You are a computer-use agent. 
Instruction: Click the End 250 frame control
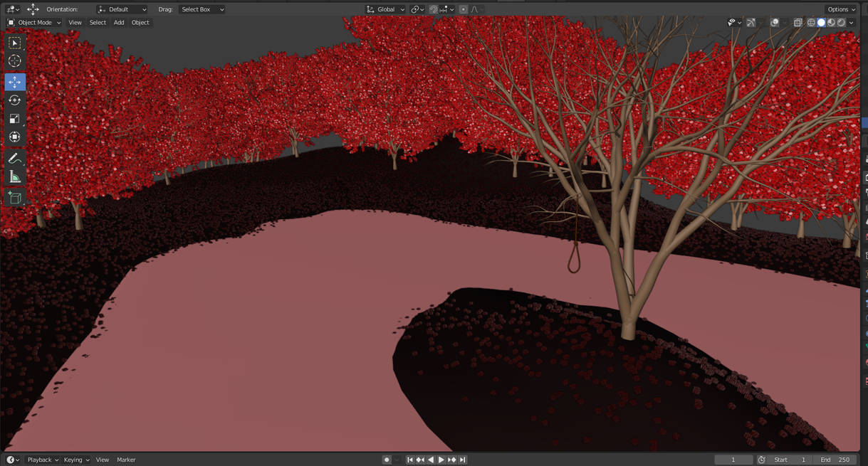tap(837, 459)
